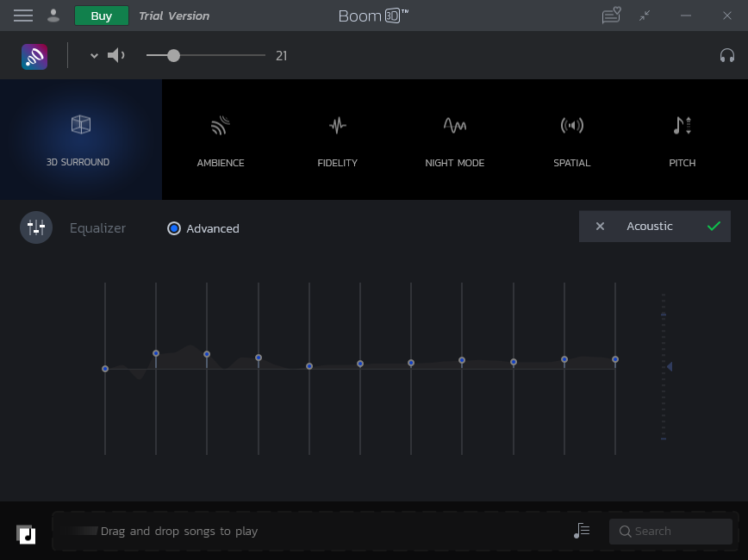Open the Spatial effect settings
The height and width of the screenshot is (560, 748).
[571, 138]
